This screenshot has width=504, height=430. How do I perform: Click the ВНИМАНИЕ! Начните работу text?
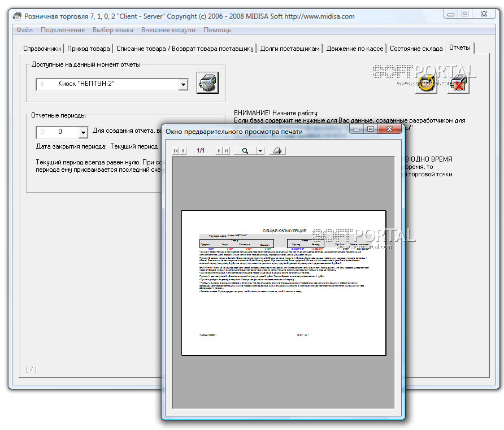pyautogui.click(x=276, y=113)
